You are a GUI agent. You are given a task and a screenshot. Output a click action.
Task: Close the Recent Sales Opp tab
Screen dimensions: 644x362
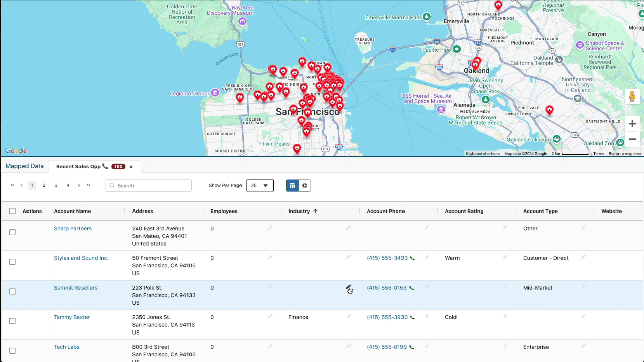pos(131,167)
